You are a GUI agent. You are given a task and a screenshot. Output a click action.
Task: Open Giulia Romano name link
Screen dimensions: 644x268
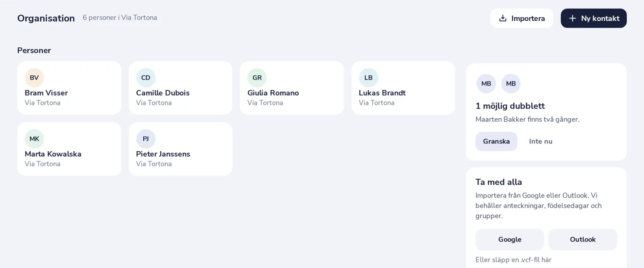click(x=273, y=93)
